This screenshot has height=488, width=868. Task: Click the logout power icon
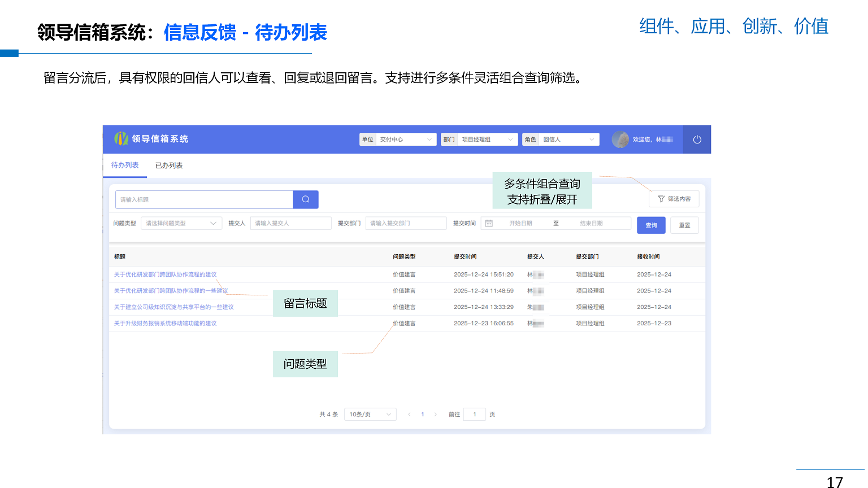(696, 139)
